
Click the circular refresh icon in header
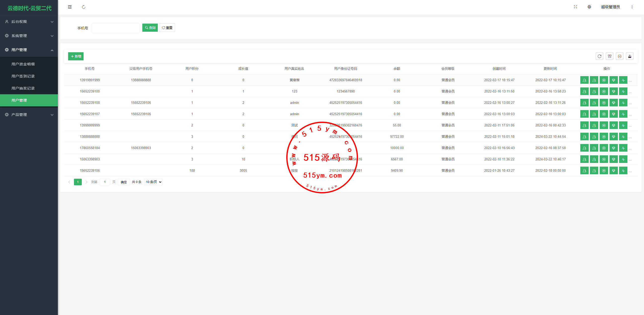[x=84, y=7]
